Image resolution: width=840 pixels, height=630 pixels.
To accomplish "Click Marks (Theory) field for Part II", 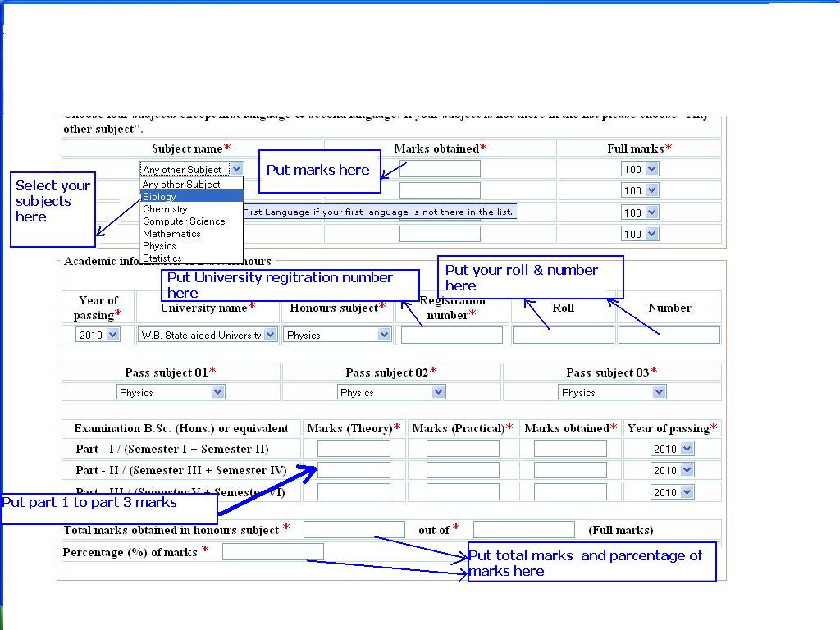I will pos(354,470).
